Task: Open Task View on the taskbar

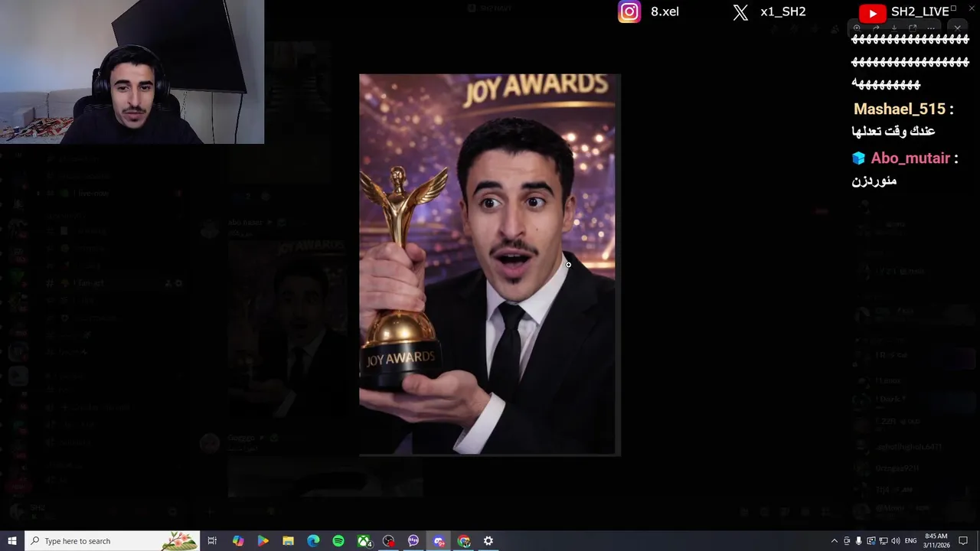Action: tap(212, 541)
